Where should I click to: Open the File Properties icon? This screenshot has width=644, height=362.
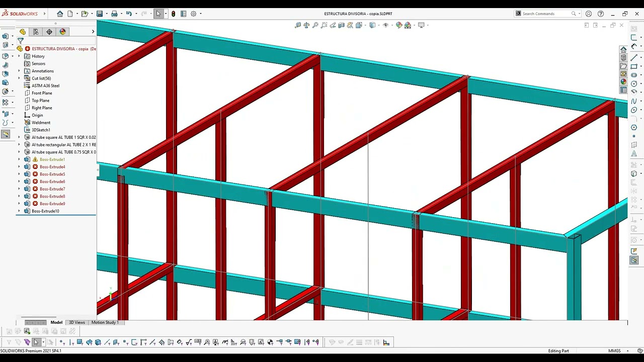184,14
